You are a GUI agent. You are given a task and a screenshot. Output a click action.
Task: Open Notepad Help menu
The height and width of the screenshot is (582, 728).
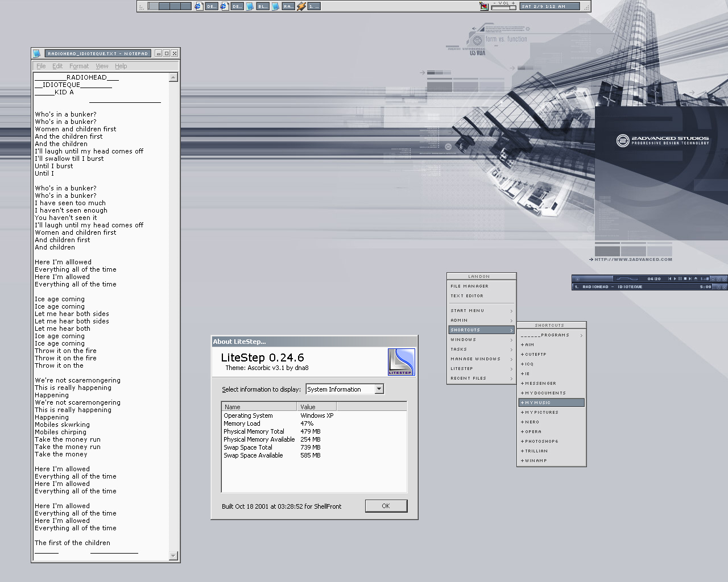click(x=121, y=66)
